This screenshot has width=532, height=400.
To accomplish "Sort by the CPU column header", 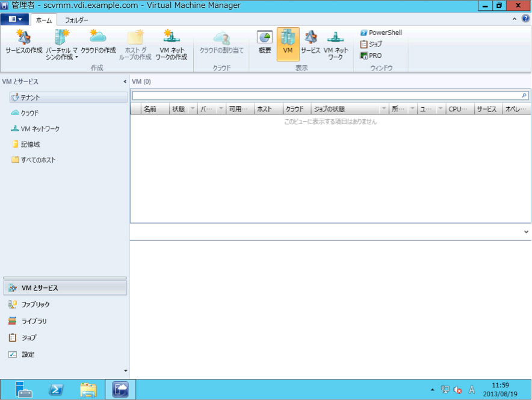I will (460, 109).
